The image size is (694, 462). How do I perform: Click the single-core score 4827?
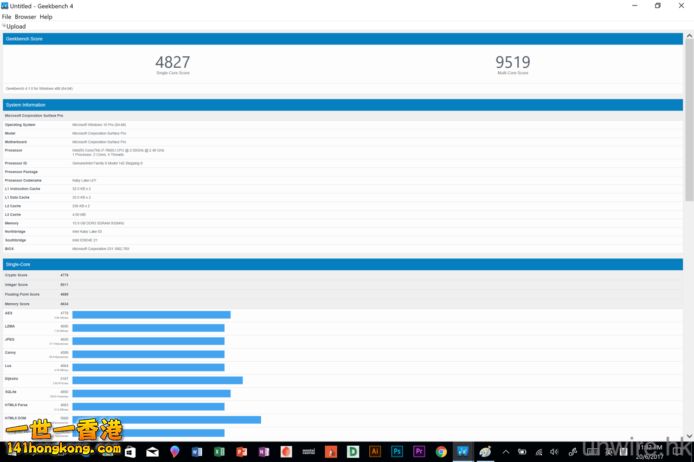click(x=173, y=62)
